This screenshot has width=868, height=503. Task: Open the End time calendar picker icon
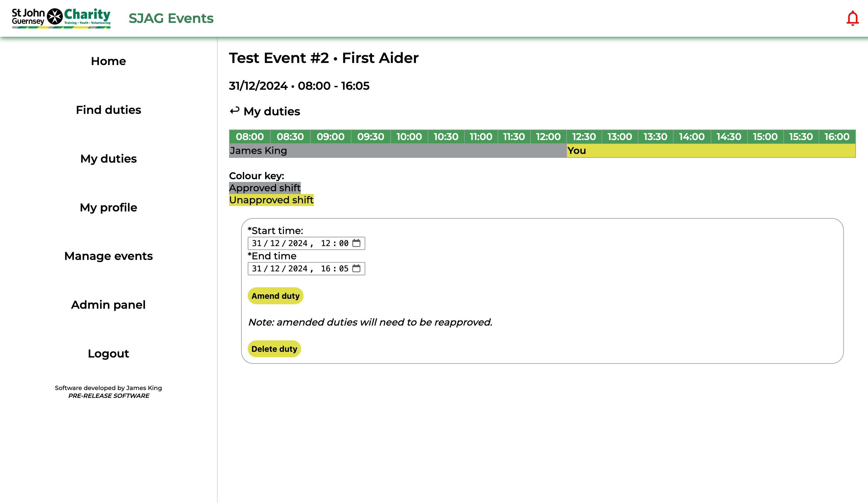356,268
